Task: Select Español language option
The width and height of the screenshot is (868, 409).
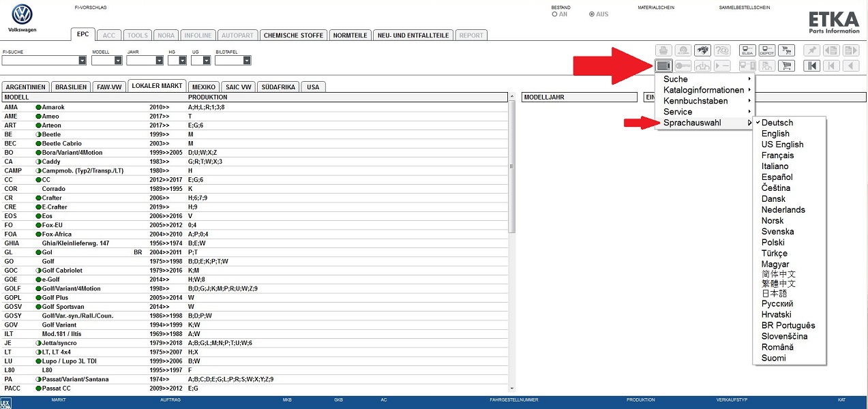Action: click(x=777, y=177)
